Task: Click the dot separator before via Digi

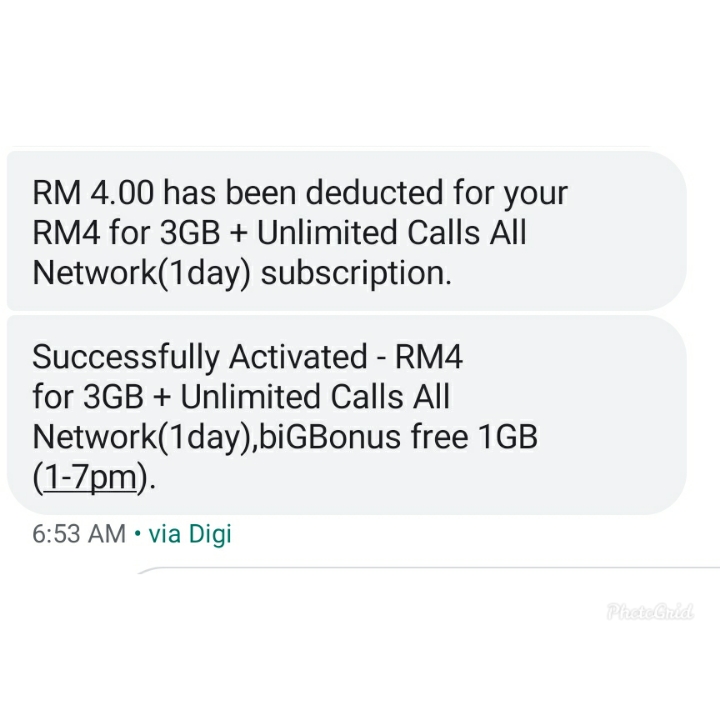Action: [137, 534]
